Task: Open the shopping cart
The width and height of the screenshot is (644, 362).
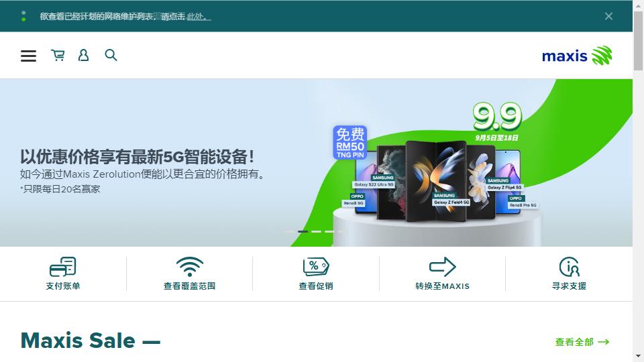Action: [58, 55]
